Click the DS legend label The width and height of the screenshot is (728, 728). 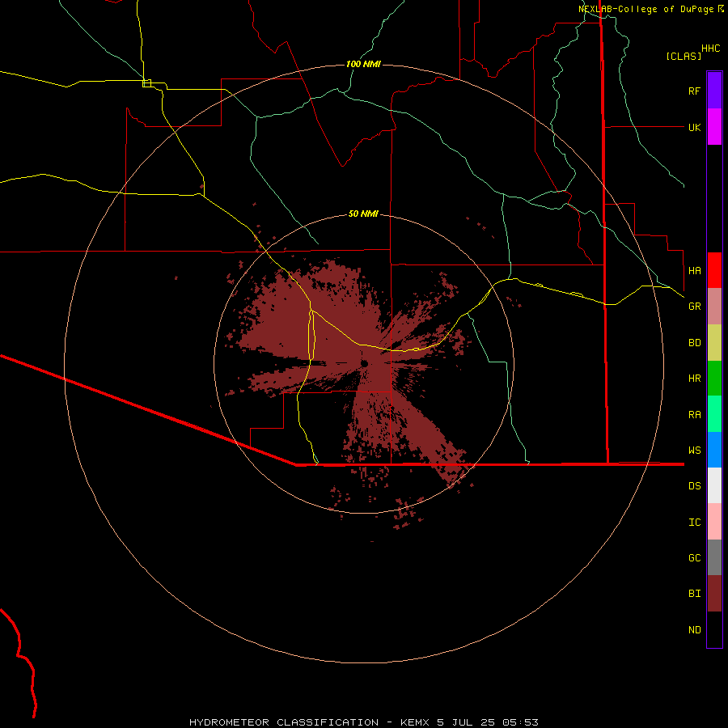pos(694,485)
